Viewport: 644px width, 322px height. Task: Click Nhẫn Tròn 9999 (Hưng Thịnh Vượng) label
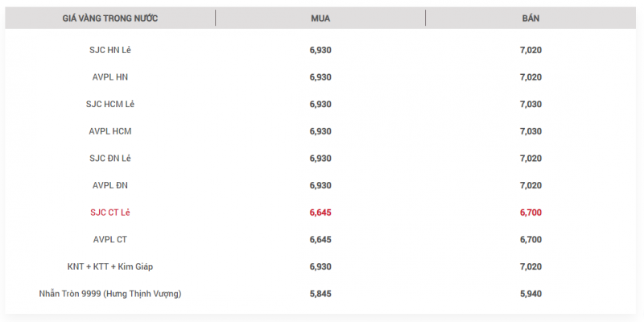coord(109,294)
